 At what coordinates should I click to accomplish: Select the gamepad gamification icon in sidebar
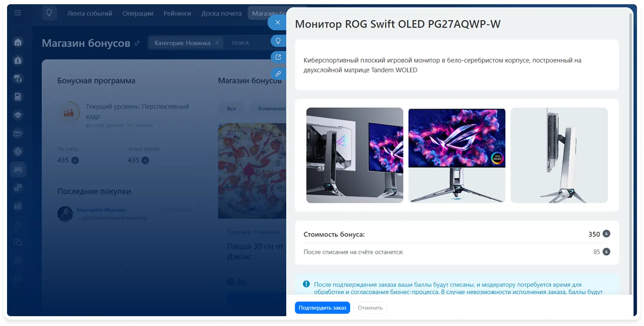point(18,170)
